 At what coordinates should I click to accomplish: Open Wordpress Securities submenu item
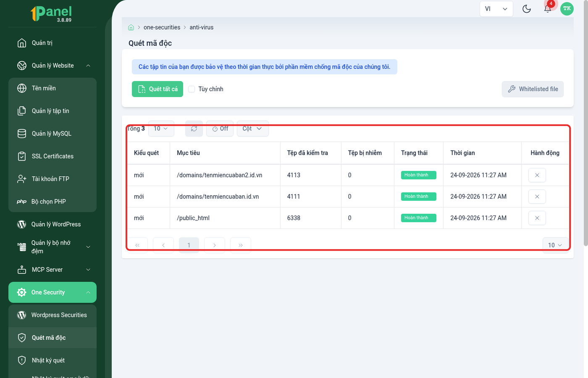pos(52,315)
